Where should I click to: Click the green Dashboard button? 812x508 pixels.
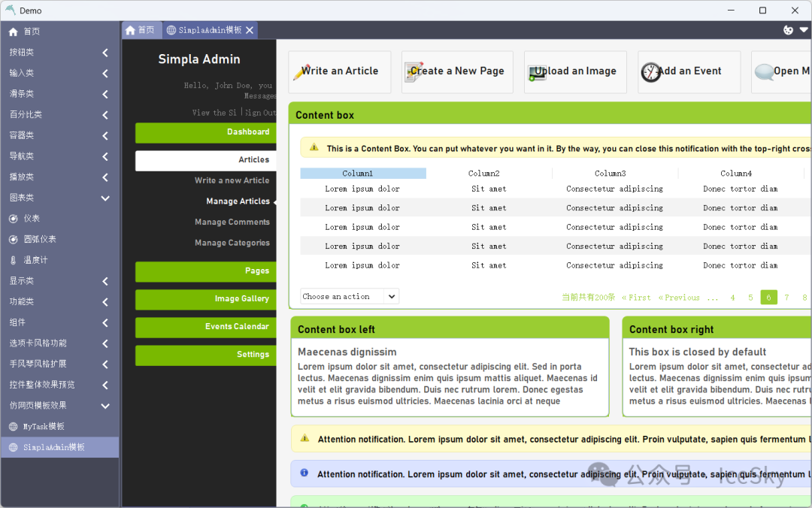(x=205, y=132)
